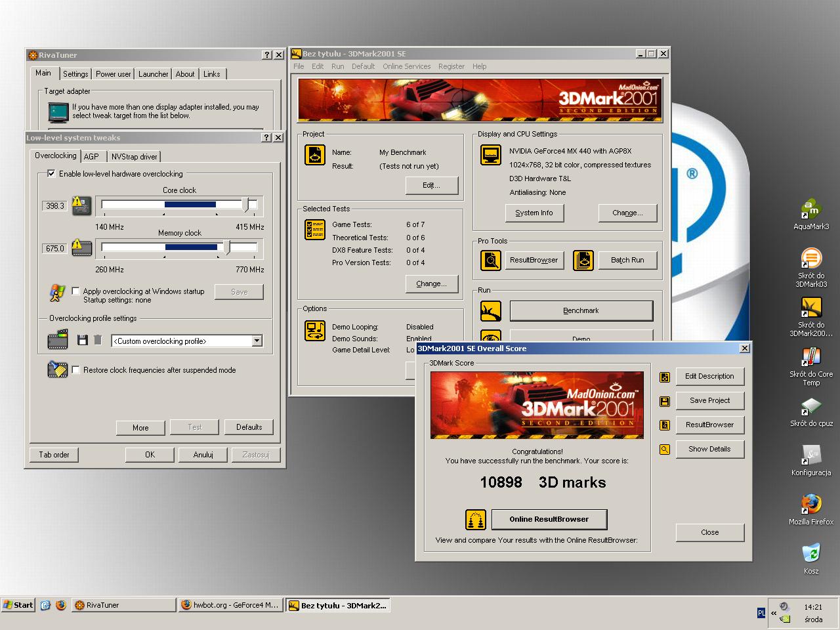
Task: Click the restore clock frequencies icon
Action: pyautogui.click(x=58, y=369)
